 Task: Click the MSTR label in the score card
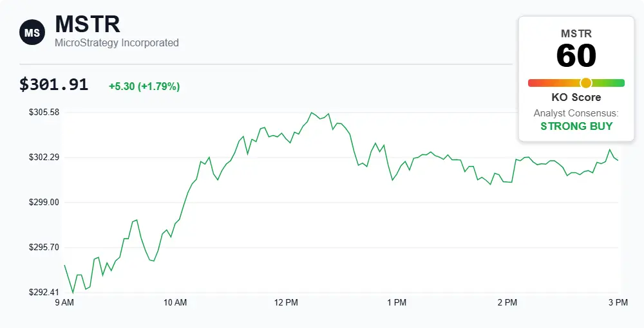[x=576, y=33]
